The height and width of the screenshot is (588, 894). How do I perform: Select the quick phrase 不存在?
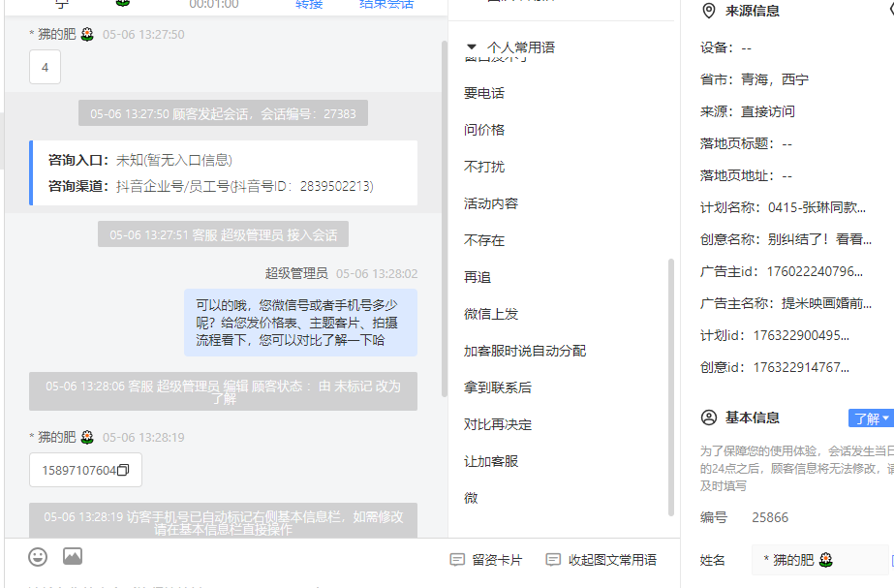point(484,240)
